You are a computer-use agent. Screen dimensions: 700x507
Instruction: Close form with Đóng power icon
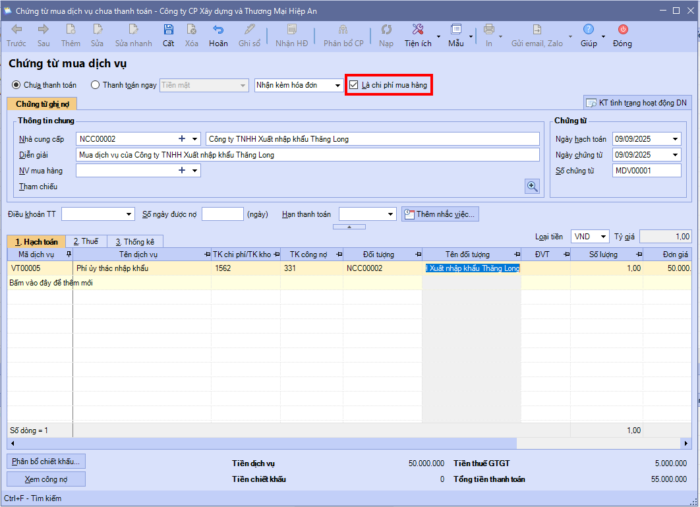(x=623, y=29)
